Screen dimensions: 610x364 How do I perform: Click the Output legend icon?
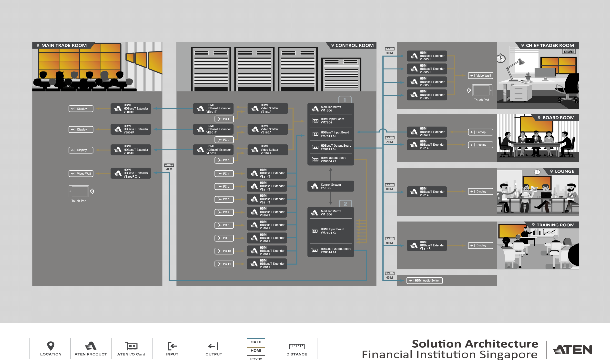[x=213, y=346]
